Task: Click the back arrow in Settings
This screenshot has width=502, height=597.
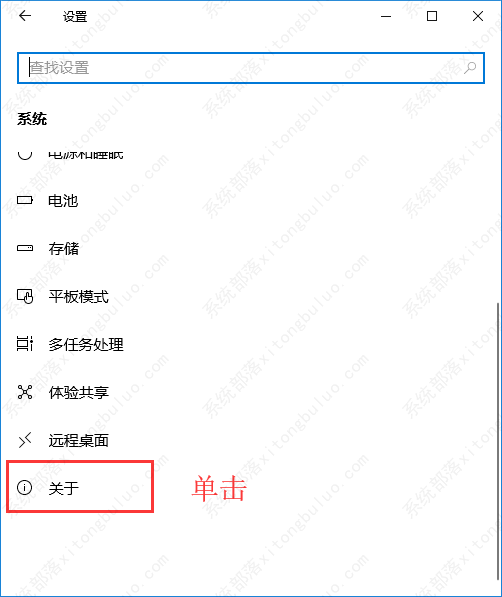Action: pyautogui.click(x=25, y=16)
